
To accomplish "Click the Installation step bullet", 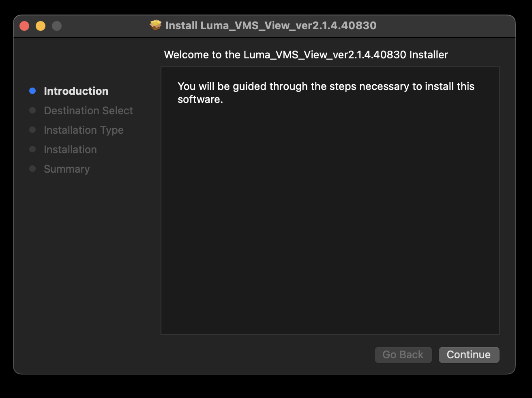I will 32,149.
